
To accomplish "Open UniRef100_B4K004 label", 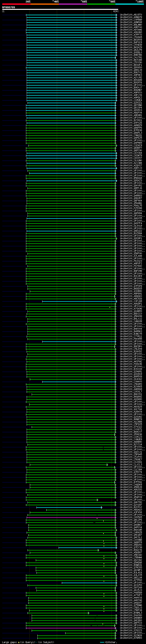I will [x=131, y=329].
